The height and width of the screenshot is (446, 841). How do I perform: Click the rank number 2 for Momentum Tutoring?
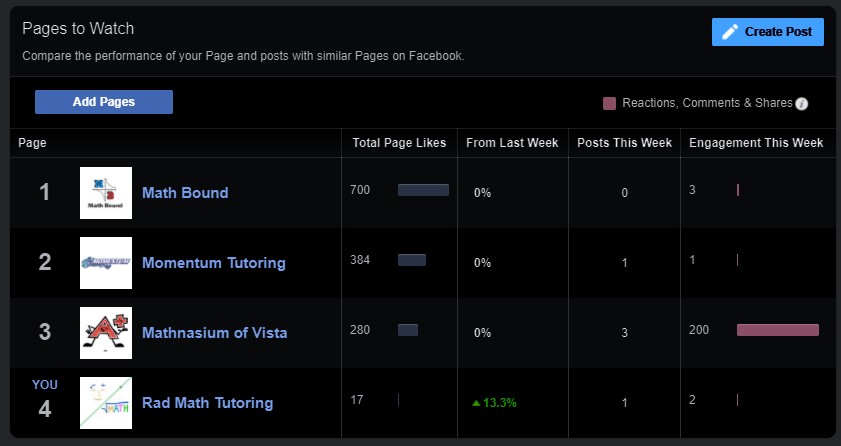click(45, 262)
